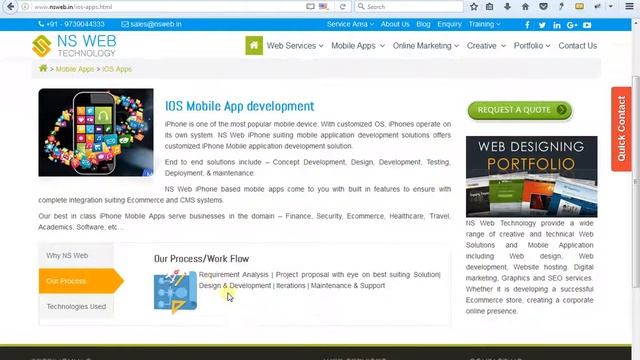
Task: Open the Online Marketing menu
Action: [426, 46]
